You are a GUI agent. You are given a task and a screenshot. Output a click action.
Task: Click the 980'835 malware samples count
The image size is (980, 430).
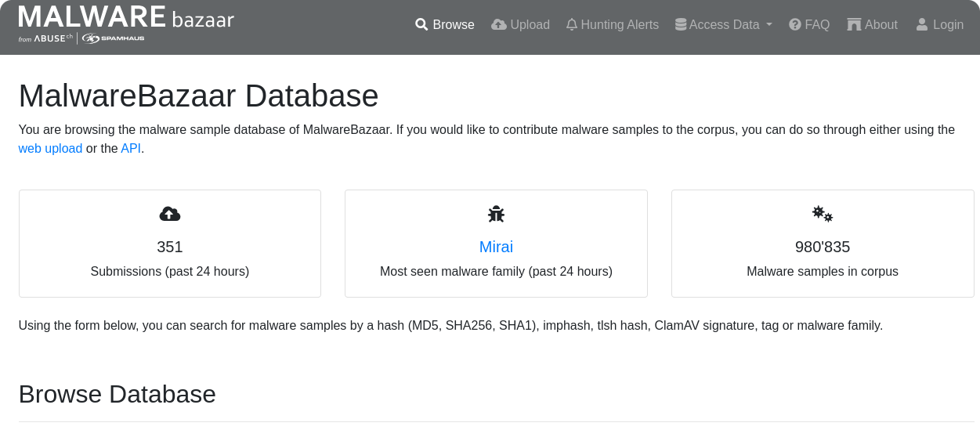point(823,247)
